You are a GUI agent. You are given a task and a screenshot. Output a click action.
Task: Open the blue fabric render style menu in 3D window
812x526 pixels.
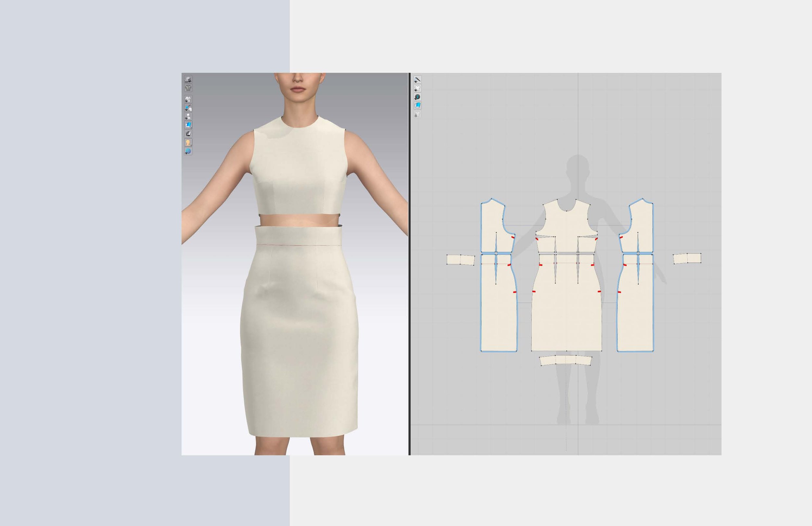pos(188,125)
